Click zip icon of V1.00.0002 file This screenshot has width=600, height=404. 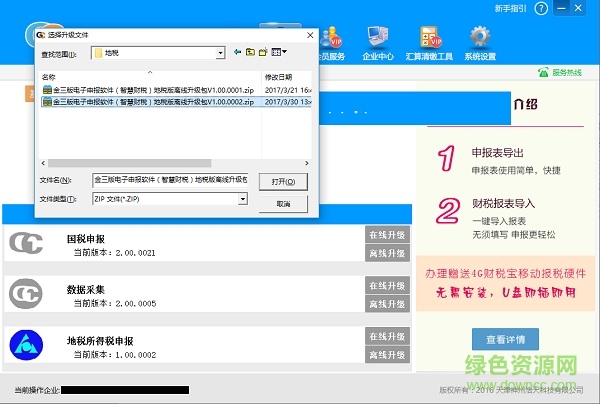47,102
